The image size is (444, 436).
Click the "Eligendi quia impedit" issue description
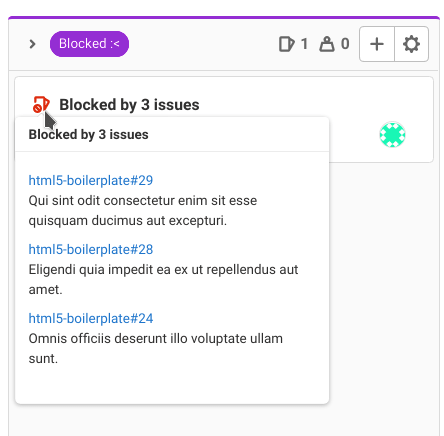163,279
